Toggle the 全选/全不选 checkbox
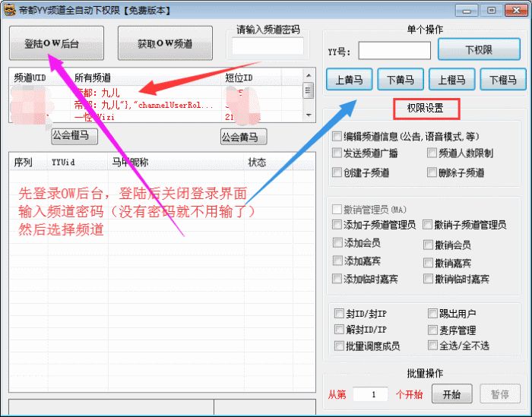Screen dimensions: 532x417 432,346
